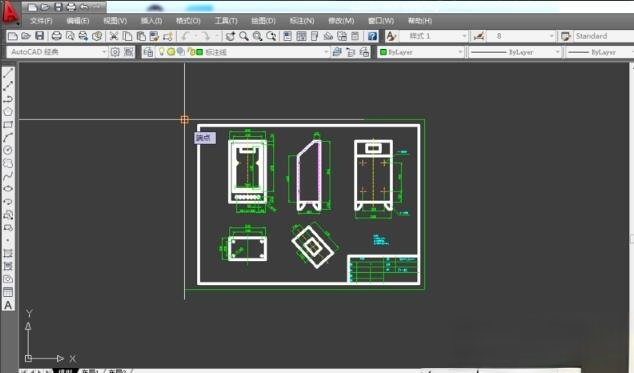The width and height of the screenshot is (634, 373).
Task: Toggle layer freeze sun icon
Action: pos(171,52)
